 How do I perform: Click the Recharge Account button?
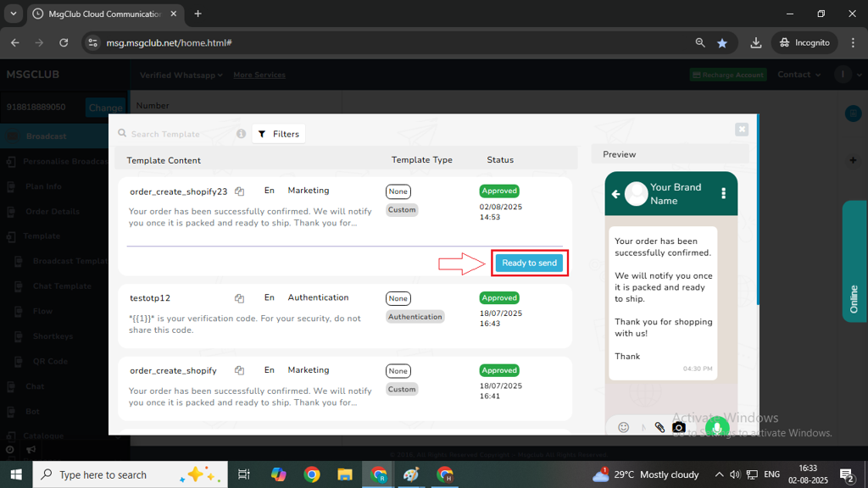728,75
